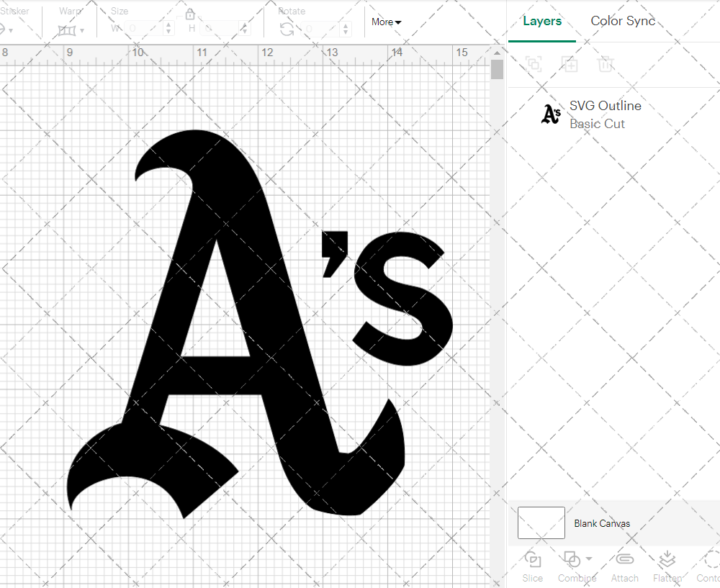Select the SVG Outline layer name

[x=606, y=106]
